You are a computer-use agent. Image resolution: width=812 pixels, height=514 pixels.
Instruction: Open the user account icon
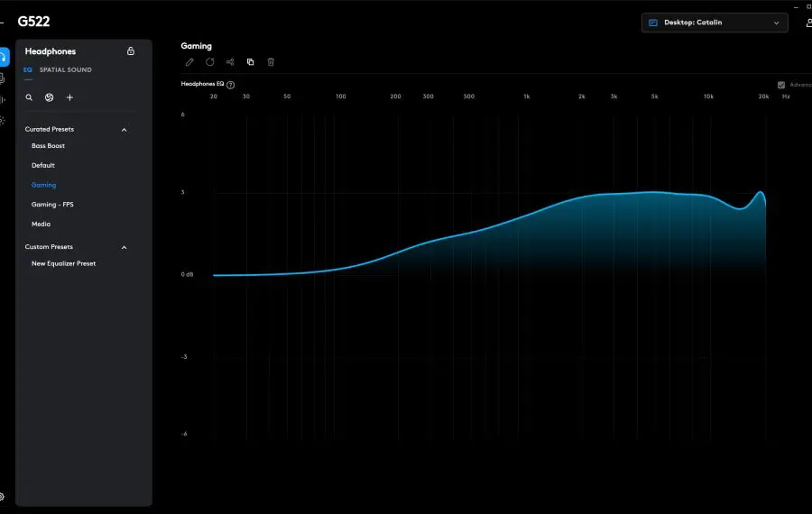(x=809, y=23)
